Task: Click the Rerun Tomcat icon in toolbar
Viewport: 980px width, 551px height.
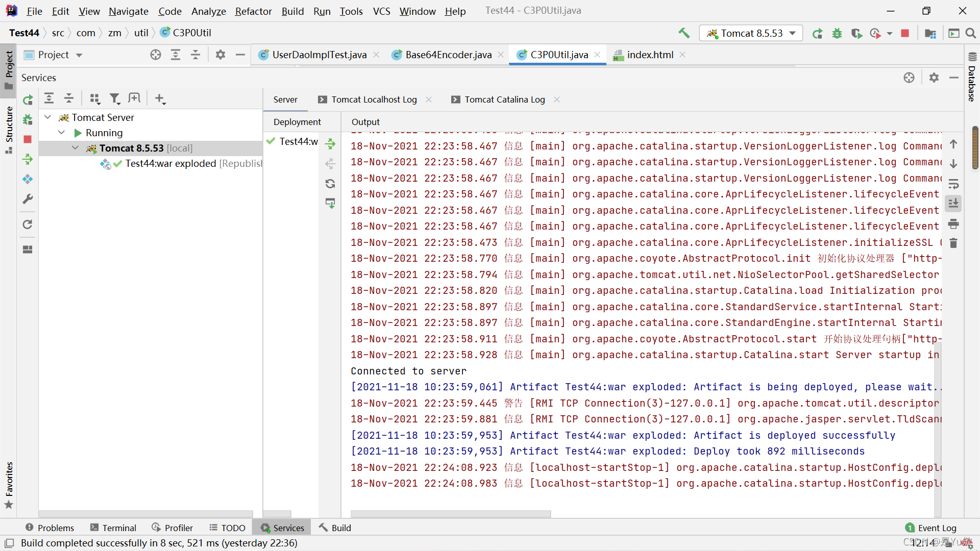Action: click(817, 33)
